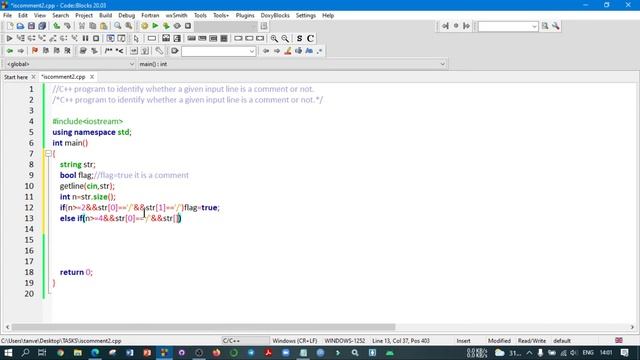Toggle source view with the S icon
The image size is (640, 360).
tap(299, 38)
